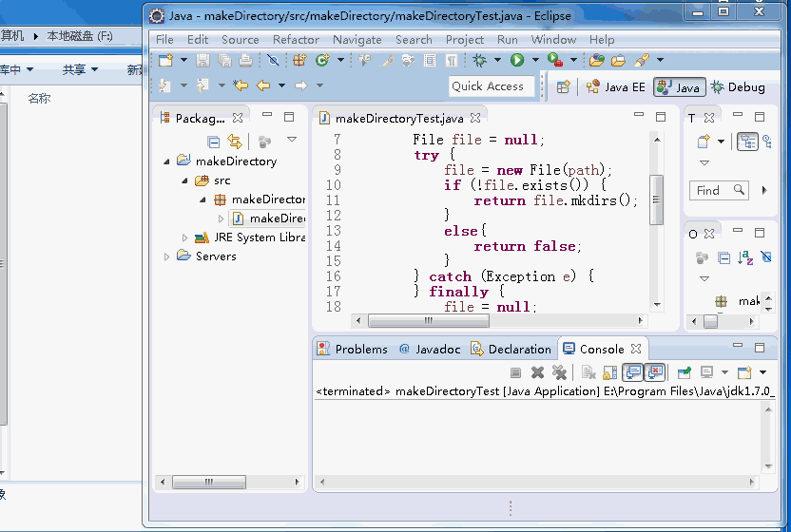Screen dimensions: 791x532
Task: Select the Java perspective button
Action: click(679, 87)
